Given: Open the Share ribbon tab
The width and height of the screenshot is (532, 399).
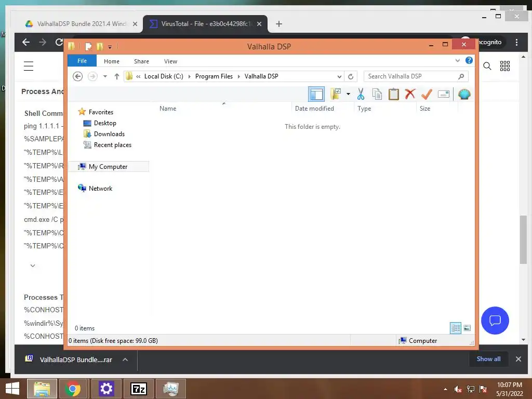Looking at the screenshot, I should 141,61.
